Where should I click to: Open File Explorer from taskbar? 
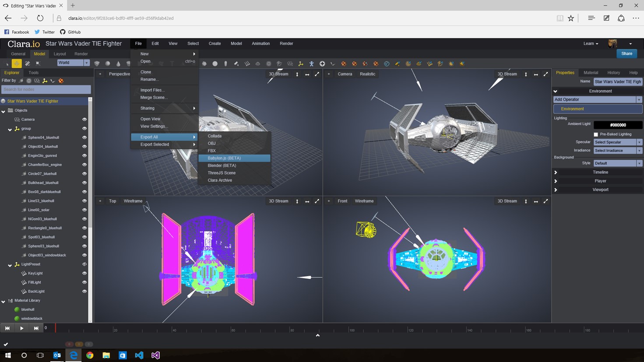click(106, 355)
